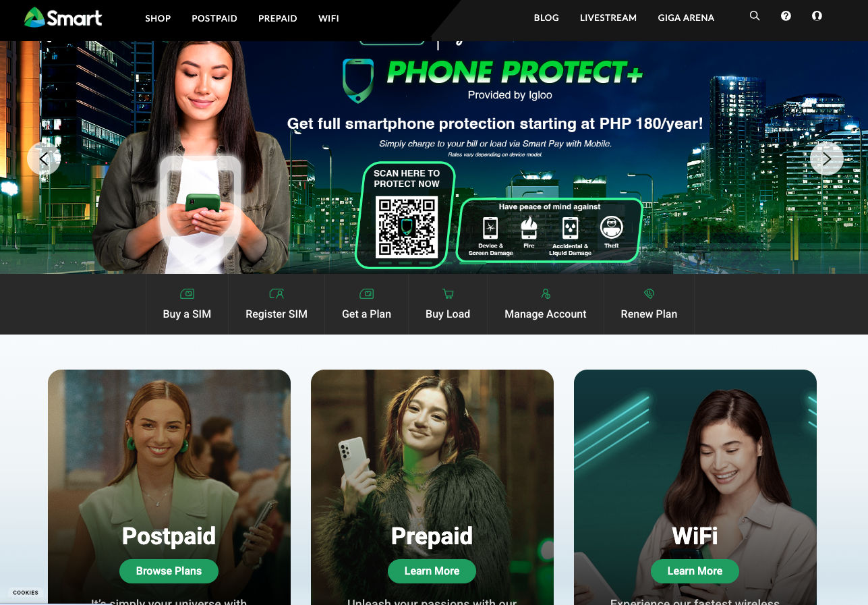Image resolution: width=868 pixels, height=605 pixels.
Task: Open the POSTPAID menu
Action: (214, 18)
